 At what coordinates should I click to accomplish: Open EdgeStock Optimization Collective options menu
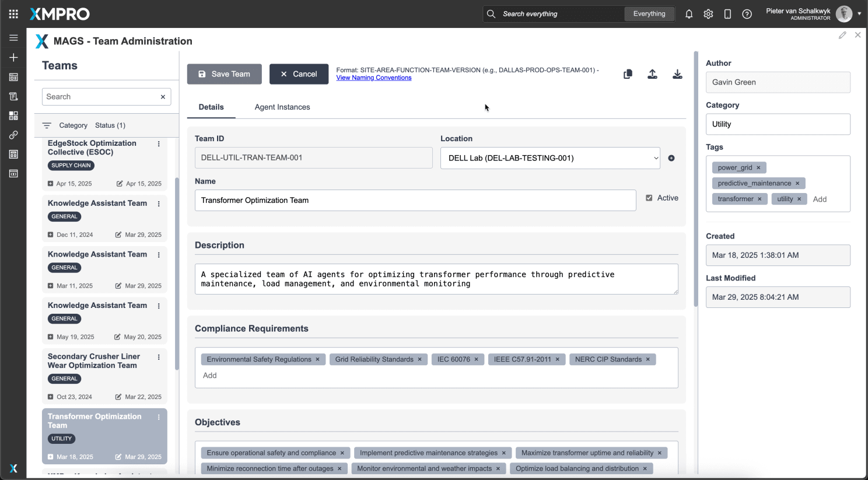pyautogui.click(x=159, y=144)
